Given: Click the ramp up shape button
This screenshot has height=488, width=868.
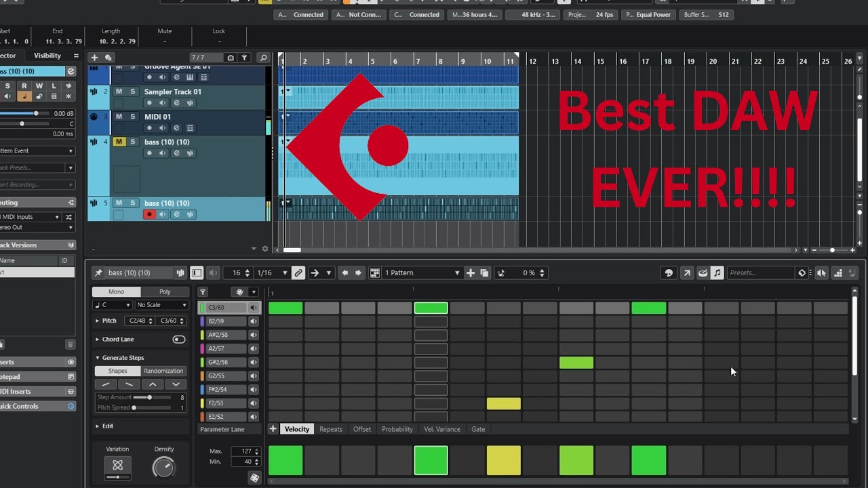Looking at the screenshot, I should click(x=106, y=384).
